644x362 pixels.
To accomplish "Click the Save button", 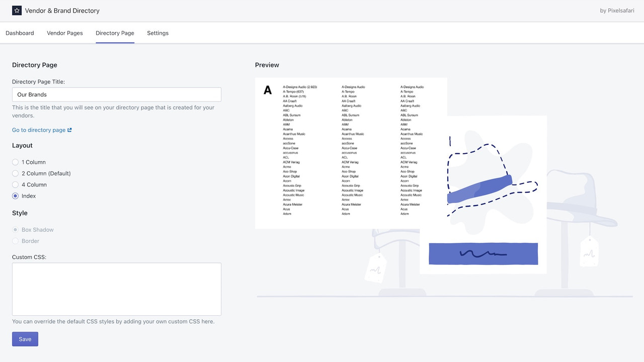I will [x=25, y=339].
